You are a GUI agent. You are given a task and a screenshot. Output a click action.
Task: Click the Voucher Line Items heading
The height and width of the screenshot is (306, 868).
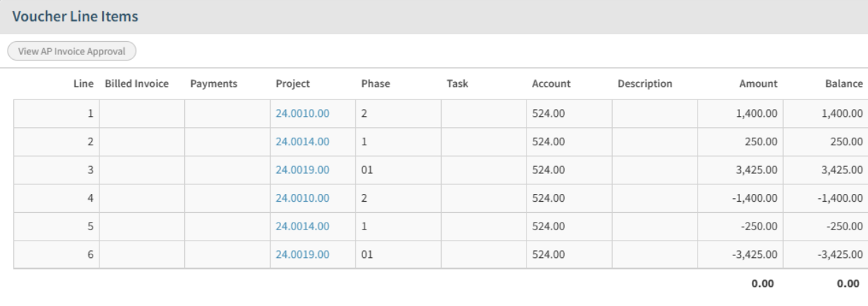pyautogui.click(x=74, y=17)
